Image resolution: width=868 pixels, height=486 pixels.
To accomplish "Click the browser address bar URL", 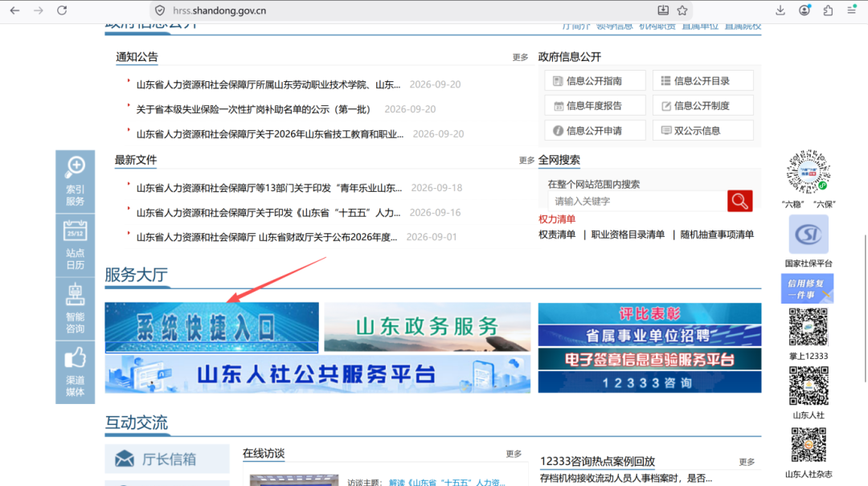I will pyautogui.click(x=219, y=10).
